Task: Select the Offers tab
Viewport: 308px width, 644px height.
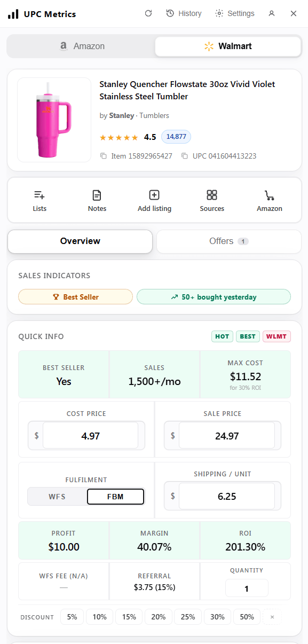Action: 229,241
